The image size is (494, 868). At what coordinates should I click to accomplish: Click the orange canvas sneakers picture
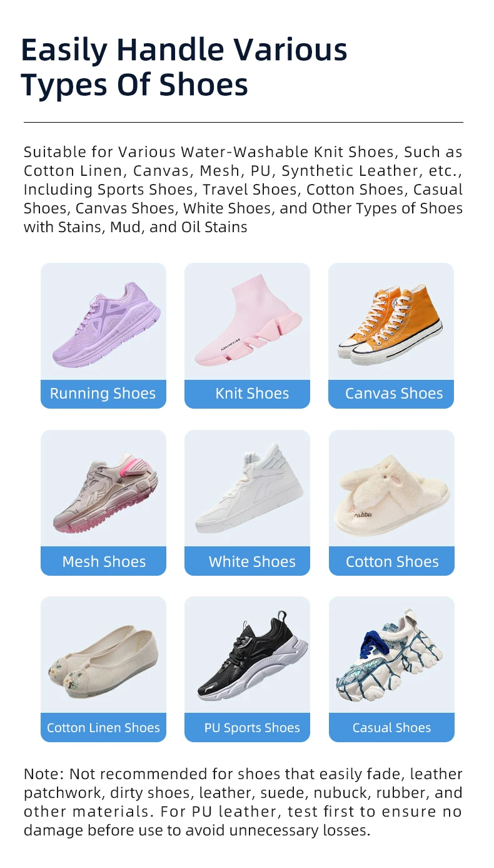(x=391, y=325)
